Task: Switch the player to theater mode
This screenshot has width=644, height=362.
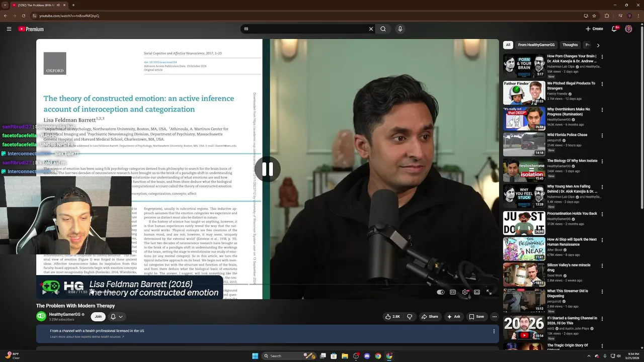Action: tap(477, 292)
